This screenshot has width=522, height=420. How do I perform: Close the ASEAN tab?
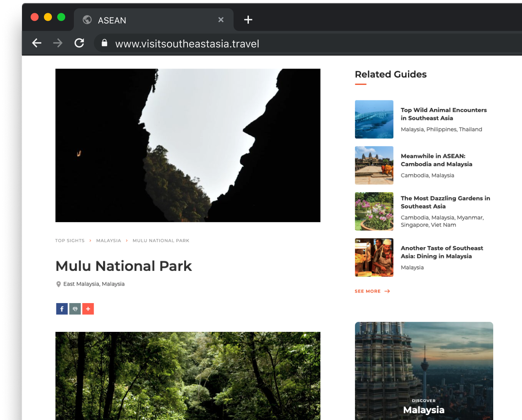click(221, 20)
